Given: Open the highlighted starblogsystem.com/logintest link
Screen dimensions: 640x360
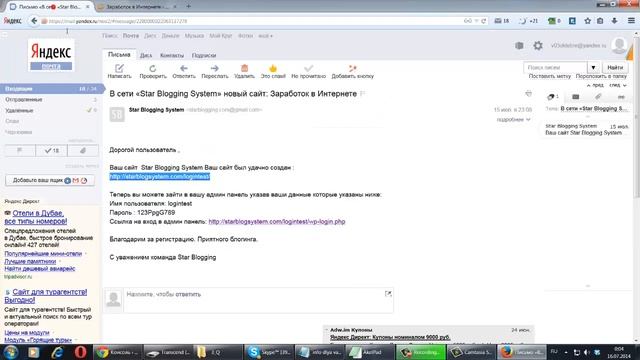Looking at the screenshot, I should pyautogui.click(x=160, y=176).
